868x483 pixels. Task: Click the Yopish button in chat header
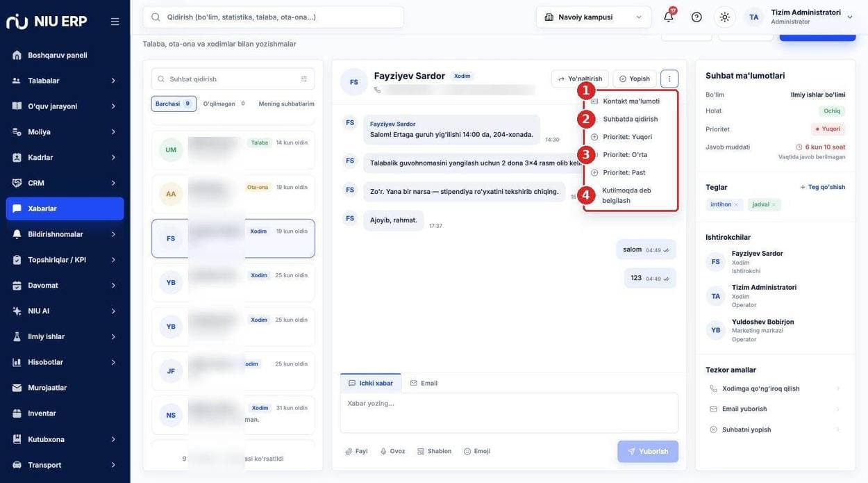(635, 79)
